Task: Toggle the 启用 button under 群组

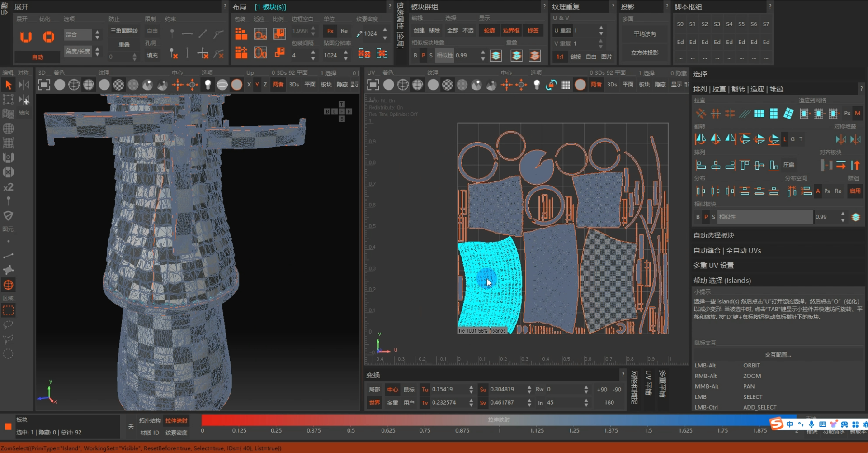Action: [x=855, y=191]
